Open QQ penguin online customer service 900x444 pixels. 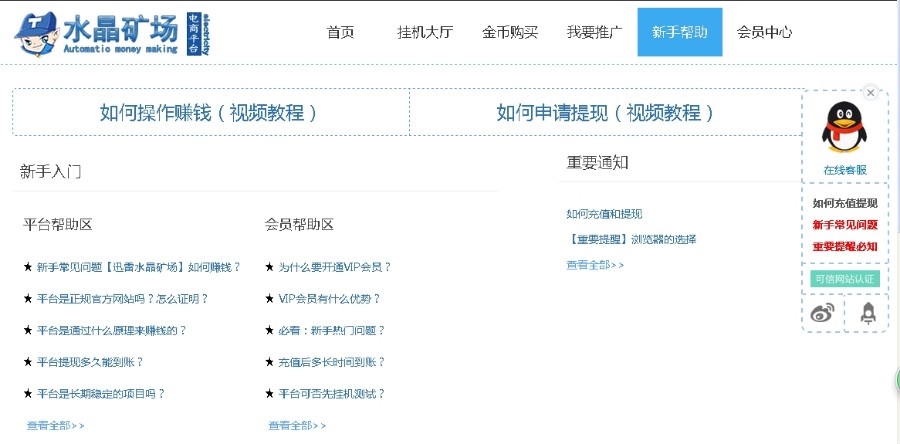coord(844,127)
